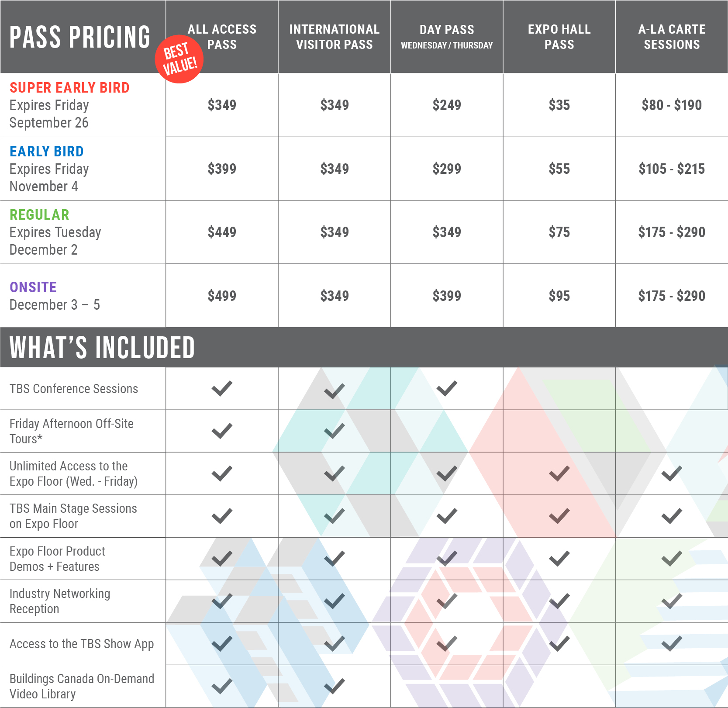Click the Early Bird $399 All Access price
Image resolution: width=728 pixels, height=708 pixels.
pos(222,169)
